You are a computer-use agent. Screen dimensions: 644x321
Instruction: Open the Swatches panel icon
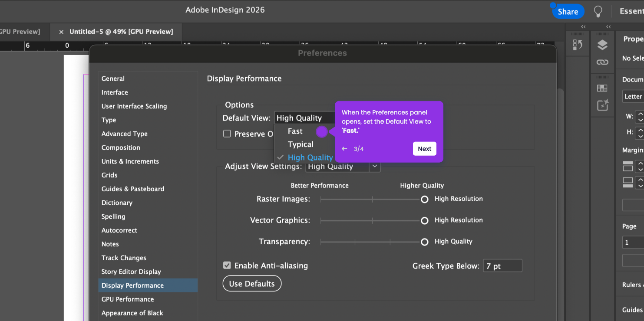(x=602, y=88)
